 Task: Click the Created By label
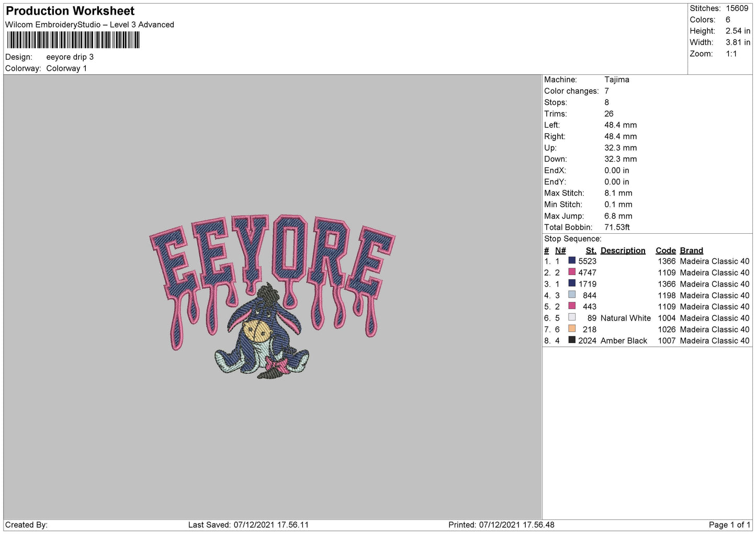click(26, 525)
